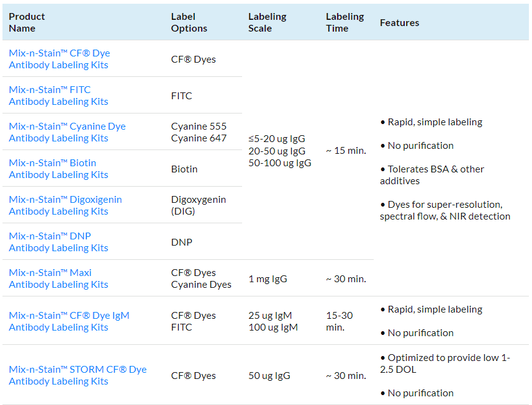Viewport: 532px width, 405px height.
Task: Select the Features column header
Action: coord(399,22)
